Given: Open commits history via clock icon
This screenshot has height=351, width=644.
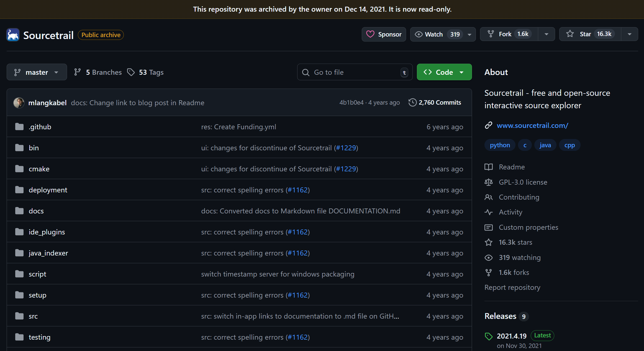Looking at the screenshot, I should pyautogui.click(x=412, y=102).
